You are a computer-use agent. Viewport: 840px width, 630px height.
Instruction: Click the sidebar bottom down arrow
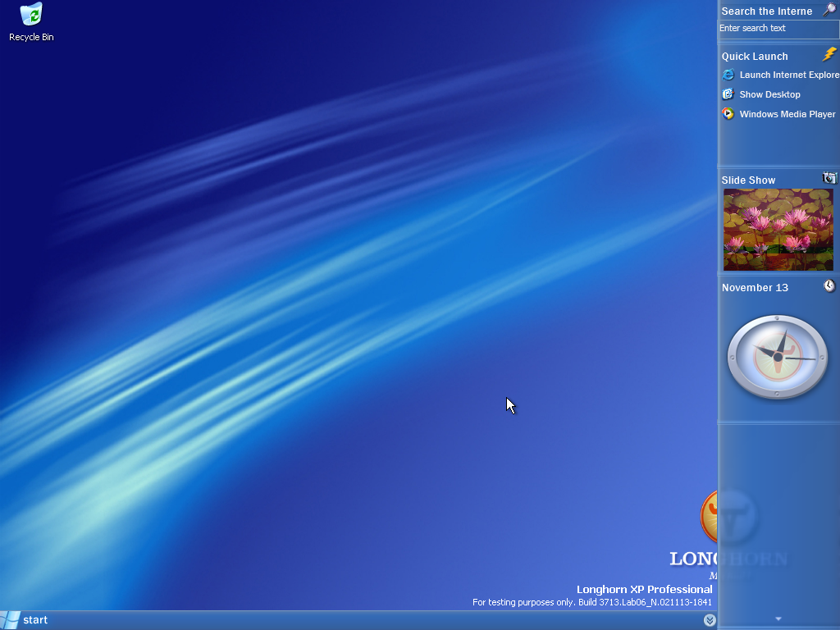click(x=778, y=619)
